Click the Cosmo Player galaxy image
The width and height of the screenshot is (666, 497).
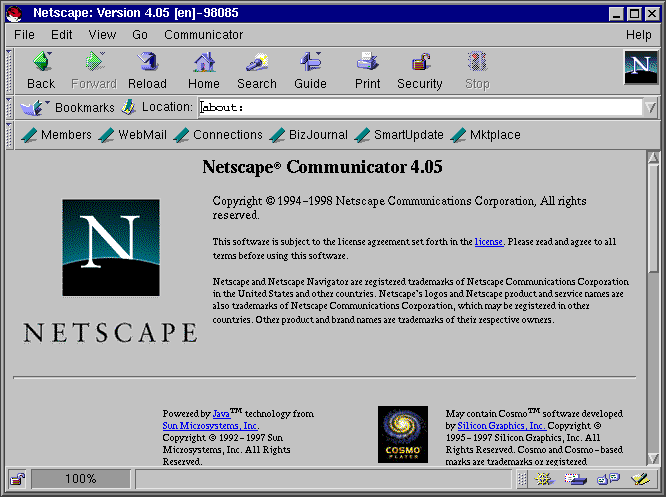click(403, 434)
